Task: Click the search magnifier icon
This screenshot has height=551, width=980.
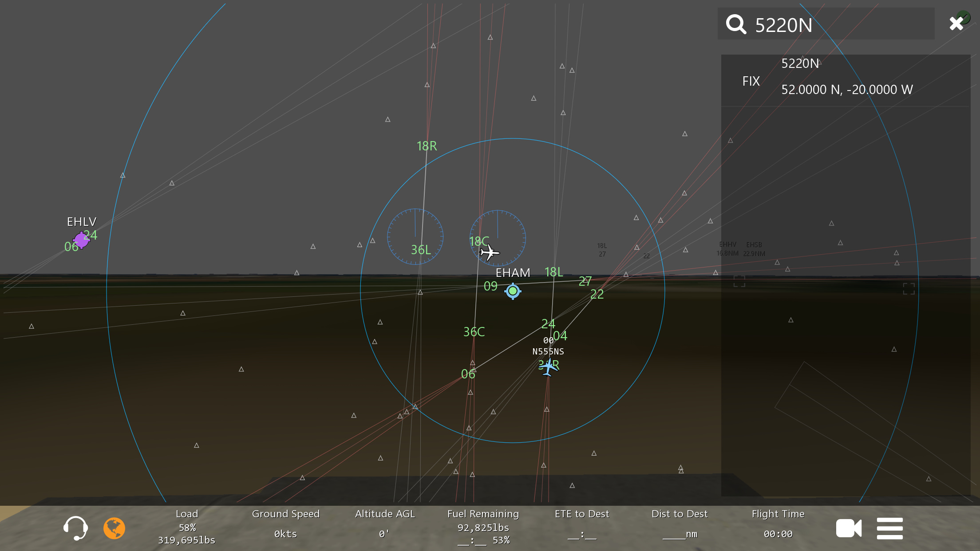Action: [x=736, y=24]
